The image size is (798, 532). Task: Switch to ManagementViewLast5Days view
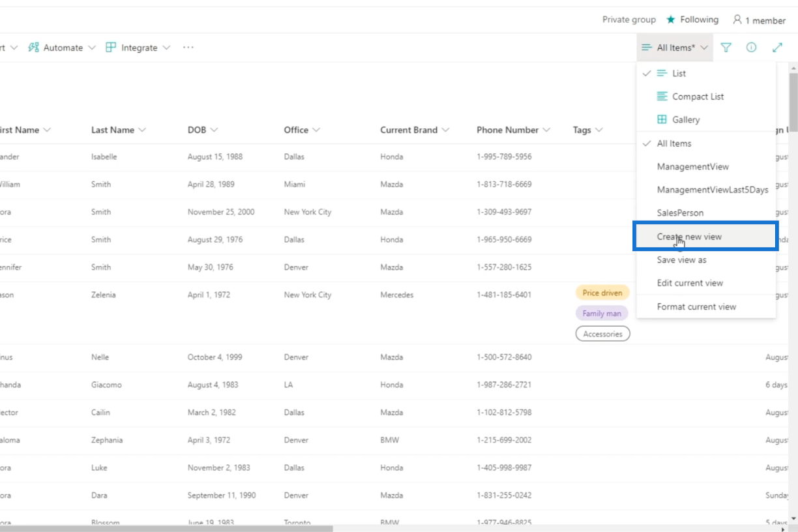[706, 190]
